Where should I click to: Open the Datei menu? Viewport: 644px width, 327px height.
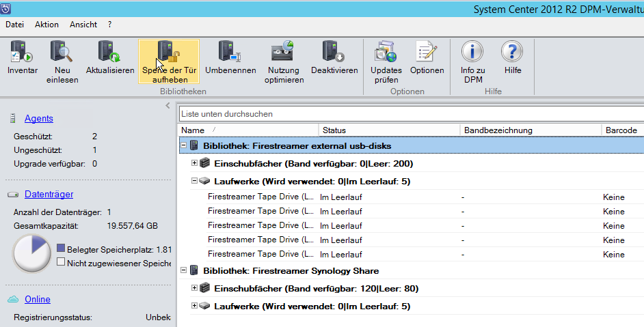(x=14, y=24)
